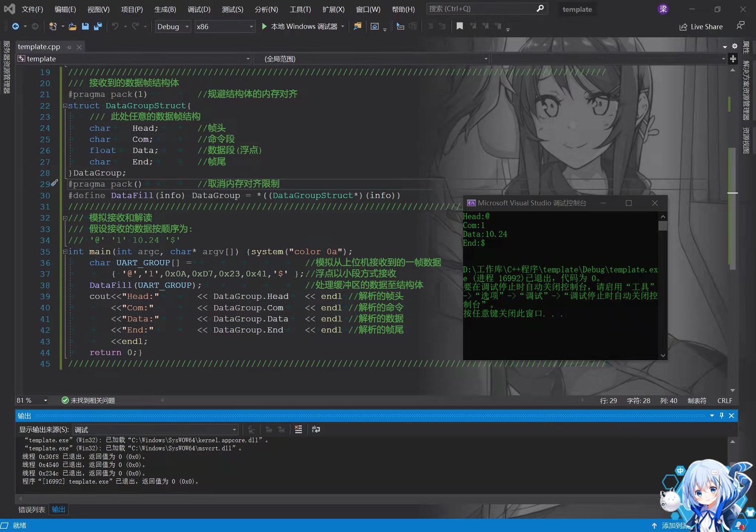Click the Save All toolbar icon
The width and height of the screenshot is (756, 532).
coord(98,26)
